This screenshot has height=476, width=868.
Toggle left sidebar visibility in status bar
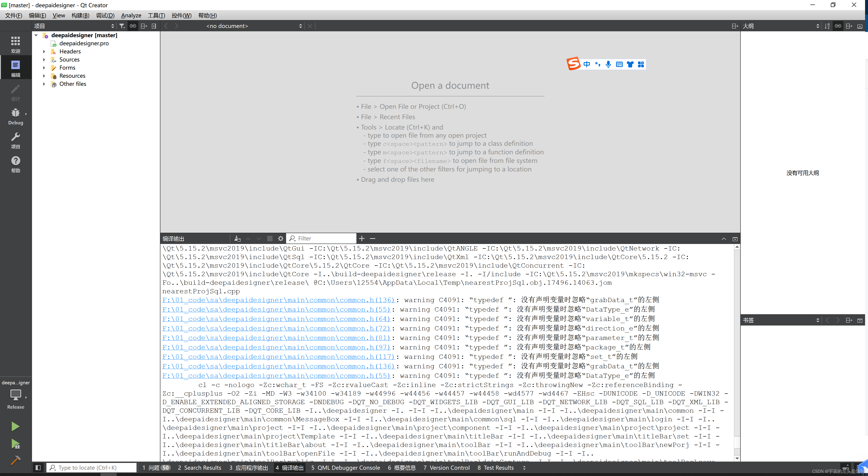tap(38, 468)
